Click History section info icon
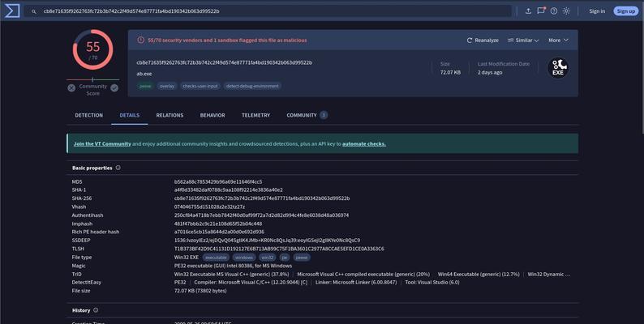This screenshot has height=324, width=644. pos(96,310)
